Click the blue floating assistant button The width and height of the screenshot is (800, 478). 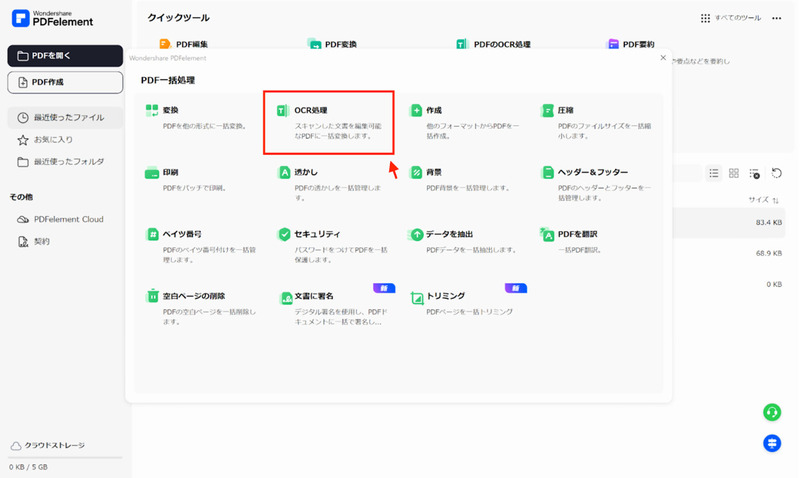[x=772, y=443]
